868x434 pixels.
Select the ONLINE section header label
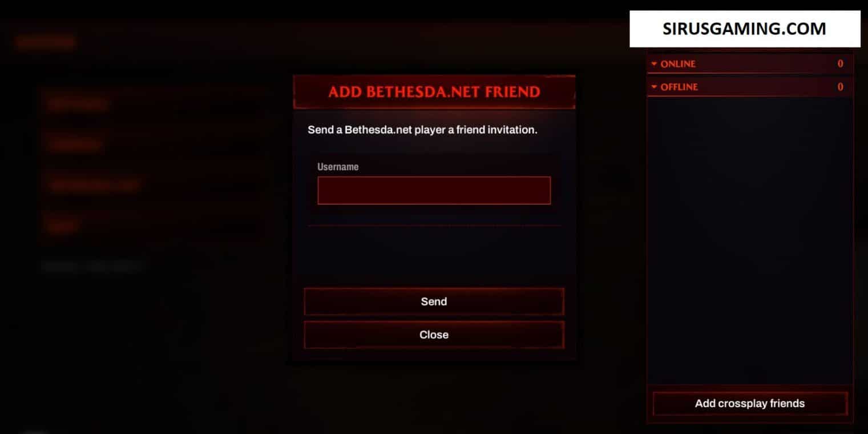tap(678, 64)
